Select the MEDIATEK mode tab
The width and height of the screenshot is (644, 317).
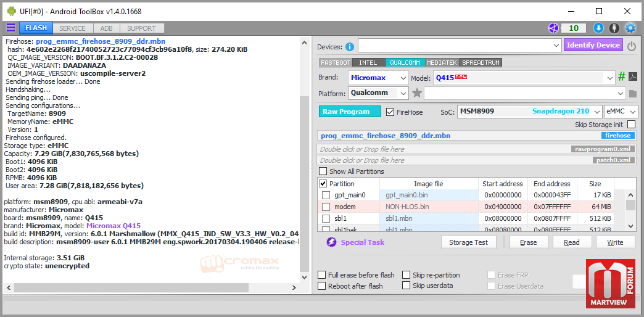(442, 63)
